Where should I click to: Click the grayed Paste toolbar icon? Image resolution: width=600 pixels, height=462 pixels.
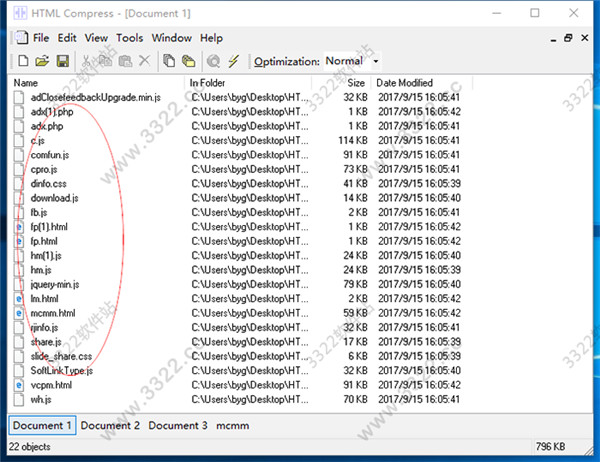pos(125,61)
